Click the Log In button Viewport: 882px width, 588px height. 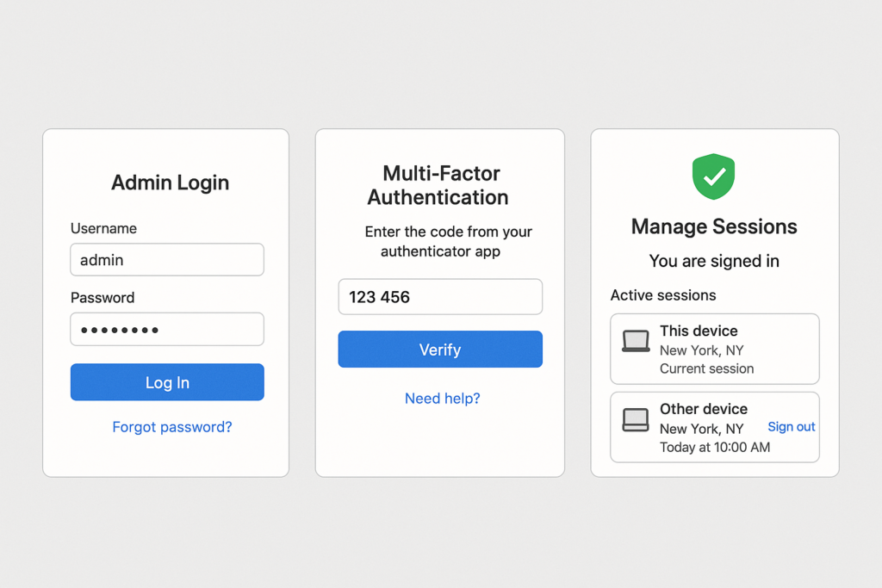(x=167, y=382)
